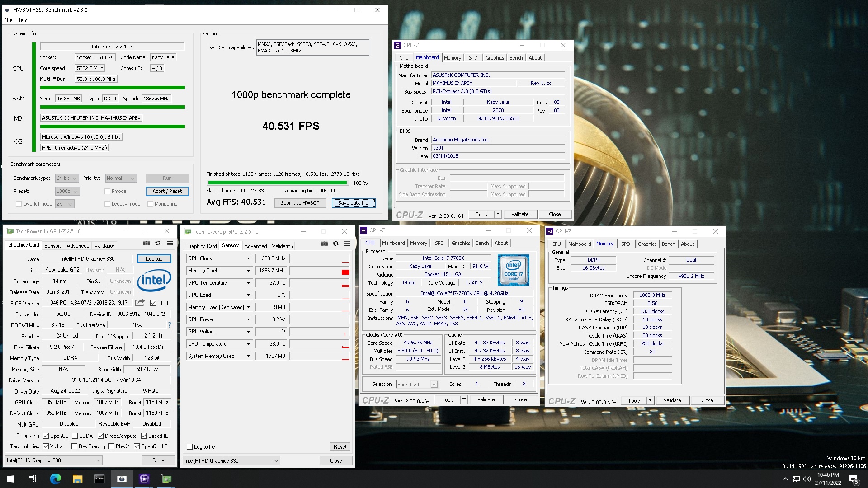Click Validate button in CPU-Z CPU window

tap(486, 399)
